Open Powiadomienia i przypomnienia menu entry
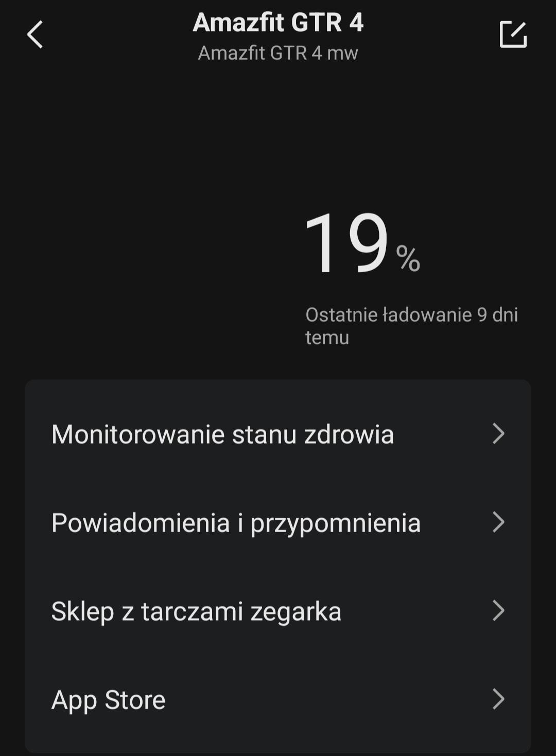This screenshot has height=756, width=556. click(x=236, y=523)
